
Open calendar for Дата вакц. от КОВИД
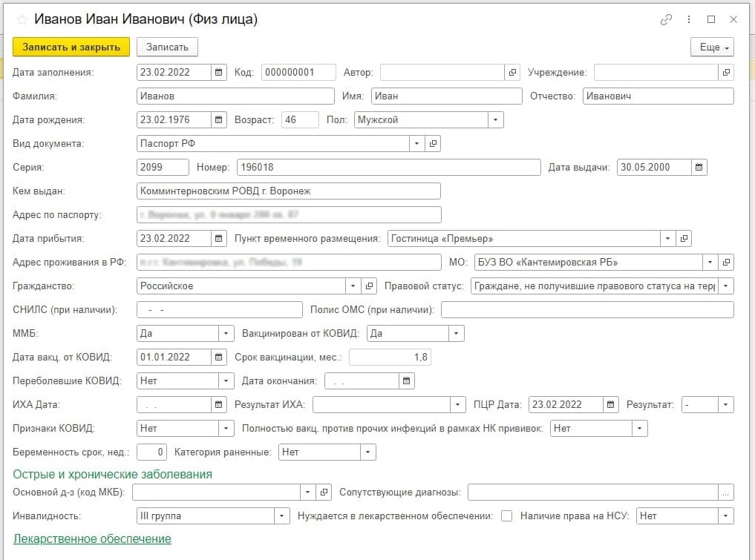[x=218, y=357]
